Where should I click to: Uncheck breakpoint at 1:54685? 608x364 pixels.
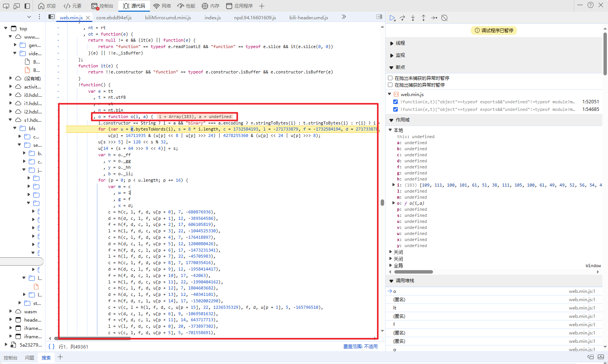[395, 109]
